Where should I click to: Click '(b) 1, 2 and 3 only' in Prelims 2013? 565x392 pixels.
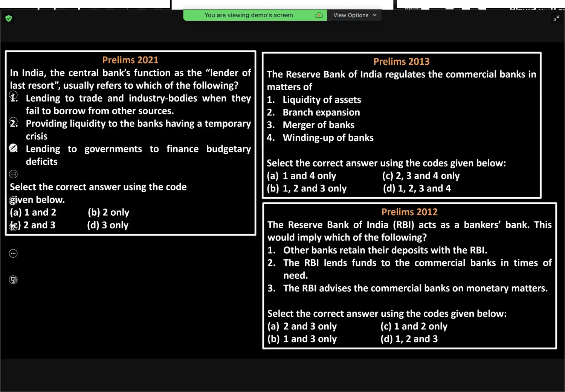point(307,188)
